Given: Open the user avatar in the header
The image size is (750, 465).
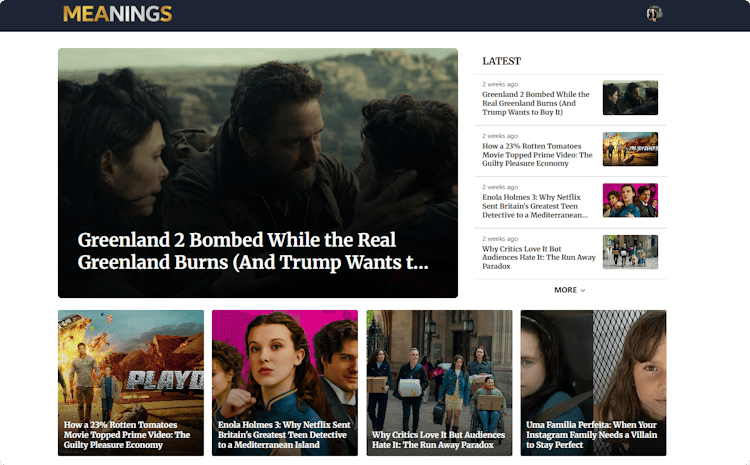Looking at the screenshot, I should click(x=654, y=14).
